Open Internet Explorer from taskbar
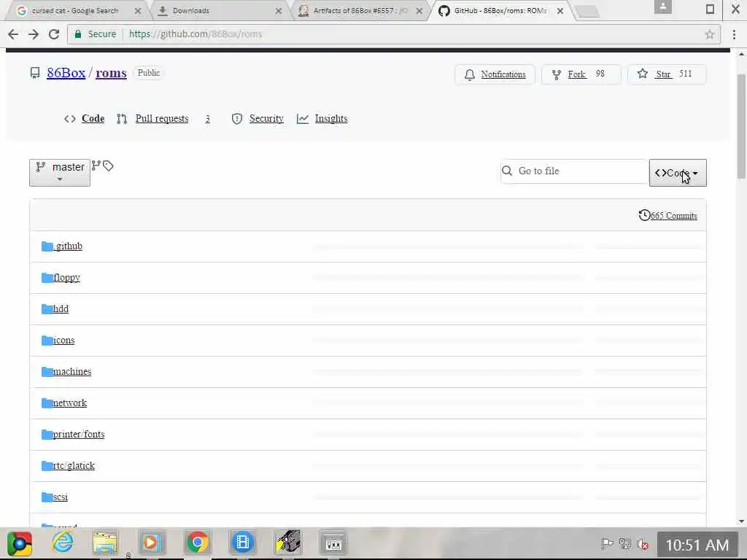 pos(63,542)
